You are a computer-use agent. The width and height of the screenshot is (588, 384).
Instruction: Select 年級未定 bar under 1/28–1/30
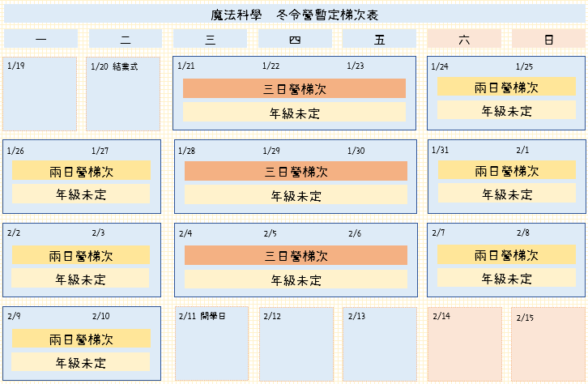click(296, 194)
